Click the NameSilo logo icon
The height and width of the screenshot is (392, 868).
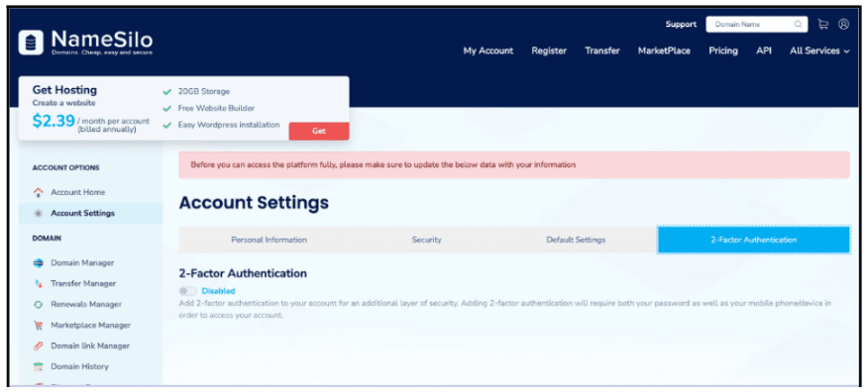click(x=31, y=43)
